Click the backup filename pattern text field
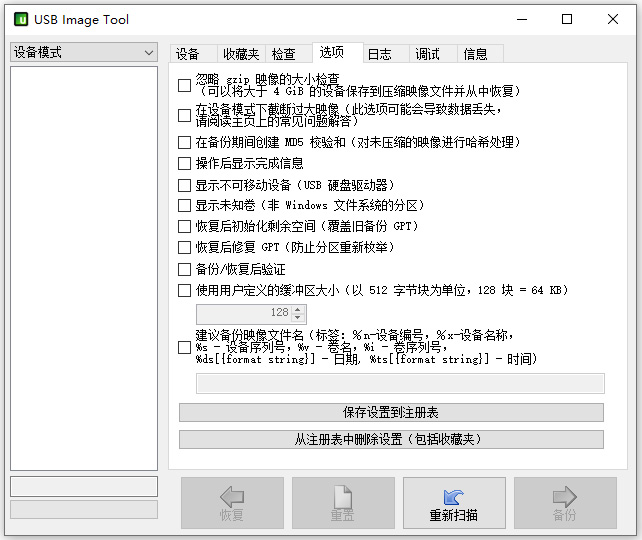 (400, 384)
